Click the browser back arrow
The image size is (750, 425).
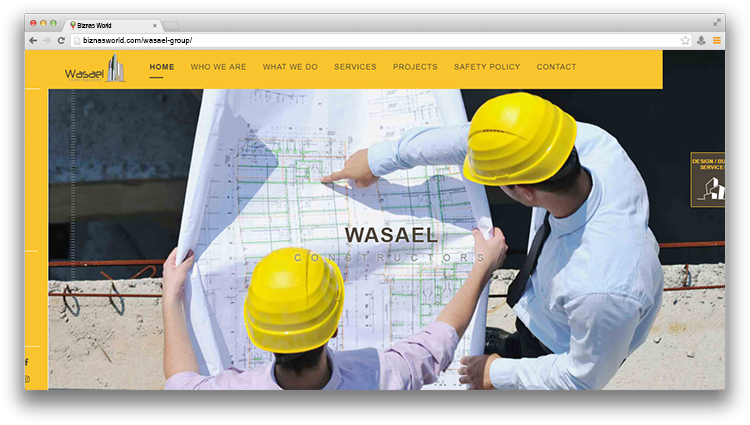tap(33, 41)
